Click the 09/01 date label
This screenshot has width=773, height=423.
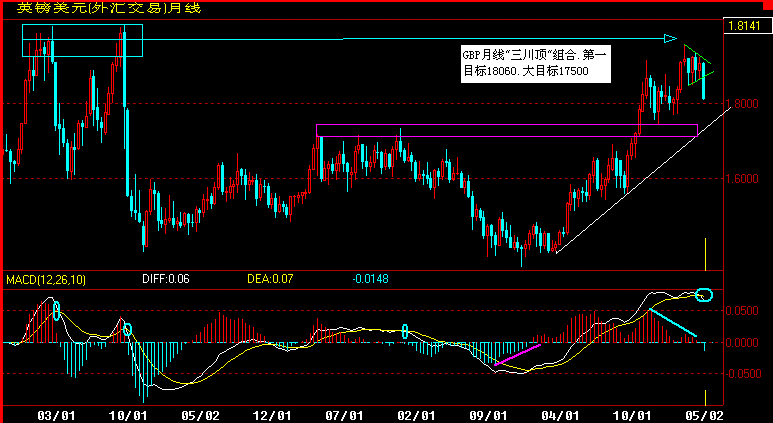pos(488,416)
